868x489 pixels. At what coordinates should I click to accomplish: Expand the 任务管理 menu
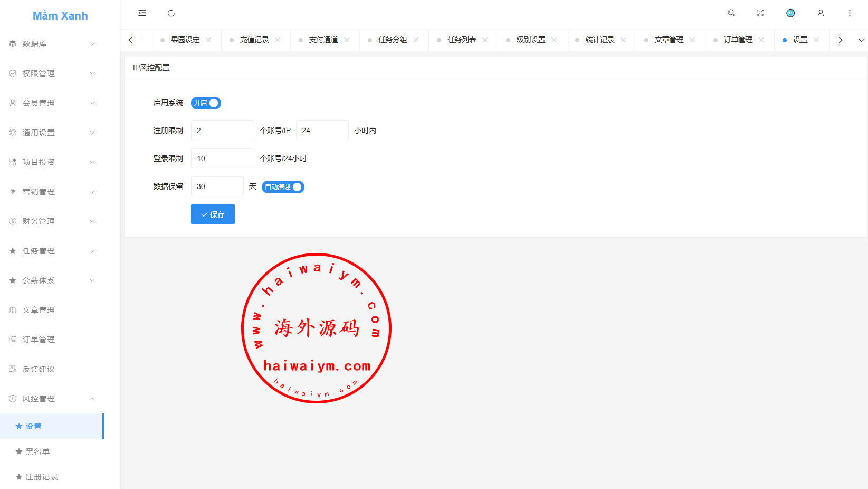(92, 251)
